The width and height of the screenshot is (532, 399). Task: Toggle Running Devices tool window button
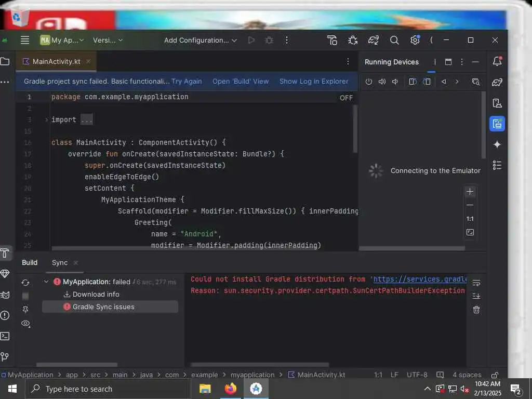click(x=497, y=124)
